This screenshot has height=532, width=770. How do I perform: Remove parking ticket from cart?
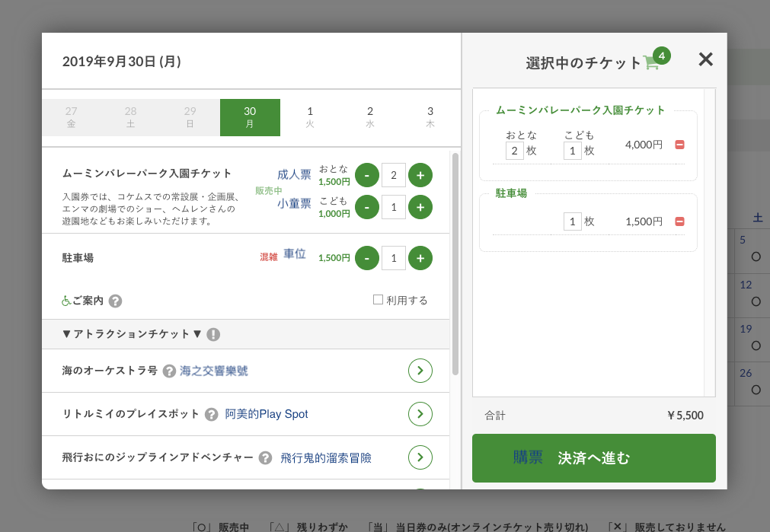tap(679, 221)
